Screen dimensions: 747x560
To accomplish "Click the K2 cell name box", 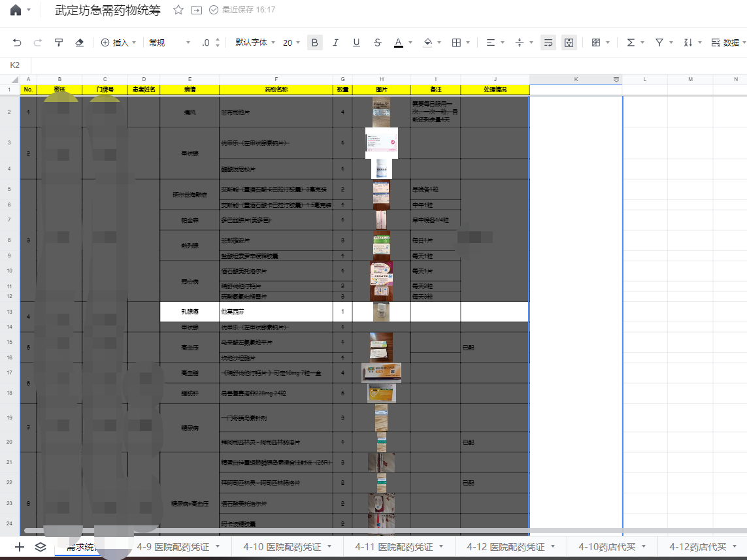I will [x=15, y=65].
